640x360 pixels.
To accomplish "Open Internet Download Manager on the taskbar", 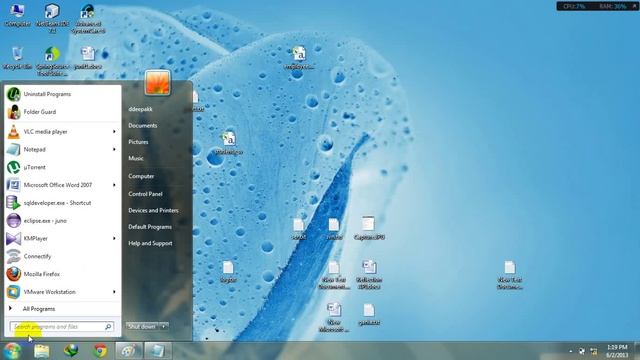I will 71,351.
